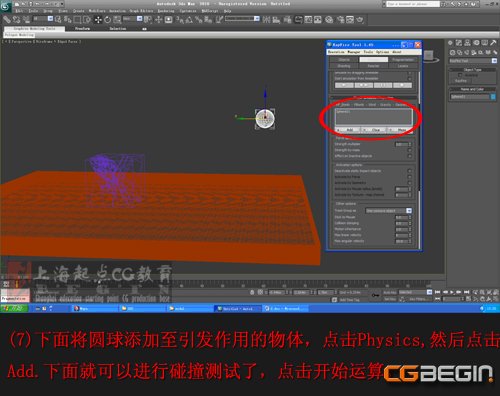
Task: Click the Sphere01 entry in forces list
Action: pos(343,112)
